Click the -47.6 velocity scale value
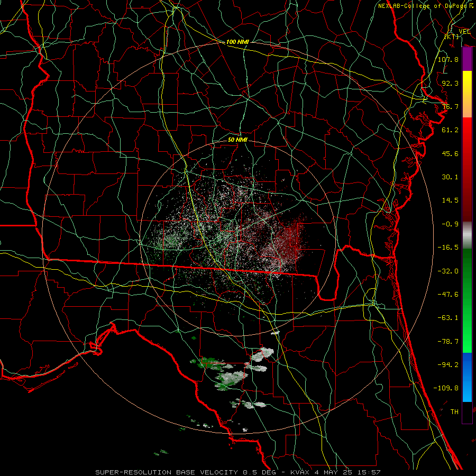The image size is (476, 476). 448,295
